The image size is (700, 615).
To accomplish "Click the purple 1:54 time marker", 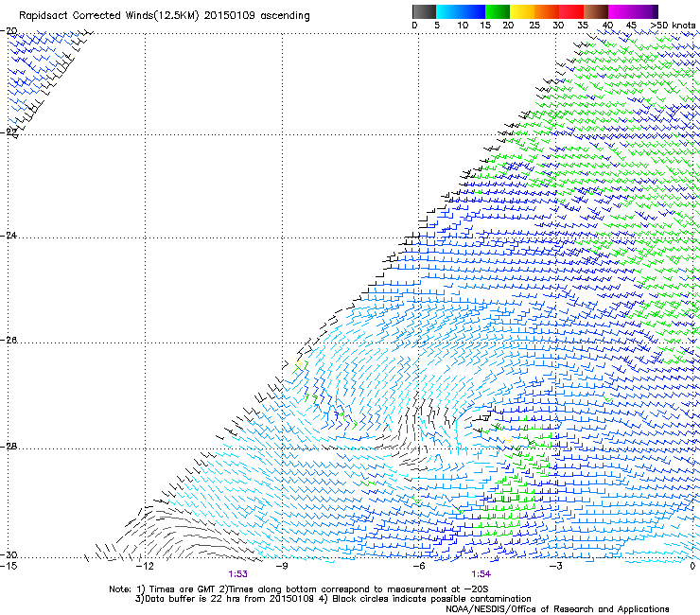I will point(481,574).
